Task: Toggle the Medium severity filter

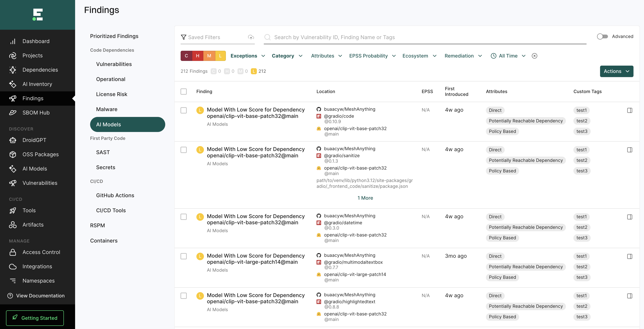Action: tap(209, 56)
